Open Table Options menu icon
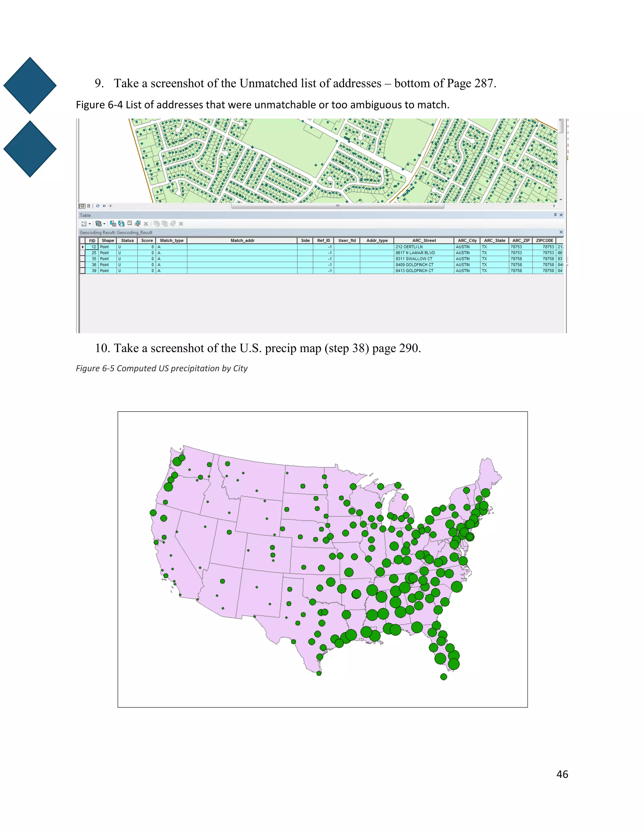 (84, 224)
